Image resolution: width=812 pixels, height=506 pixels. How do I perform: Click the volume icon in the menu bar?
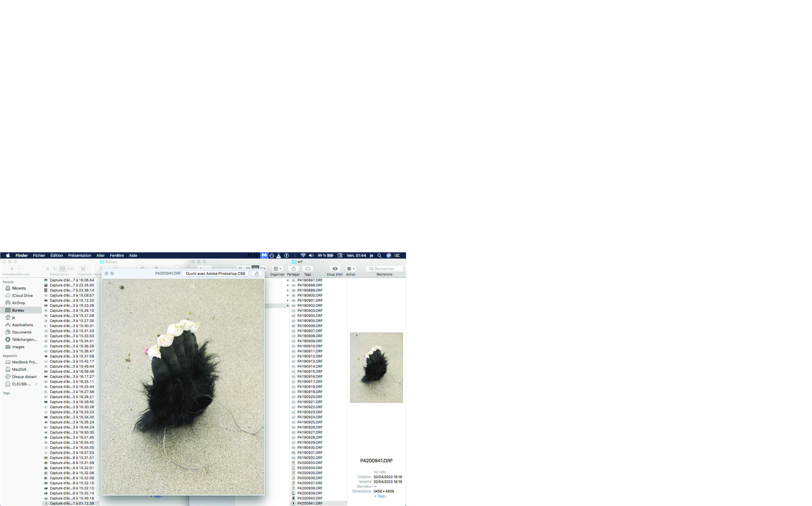311,255
